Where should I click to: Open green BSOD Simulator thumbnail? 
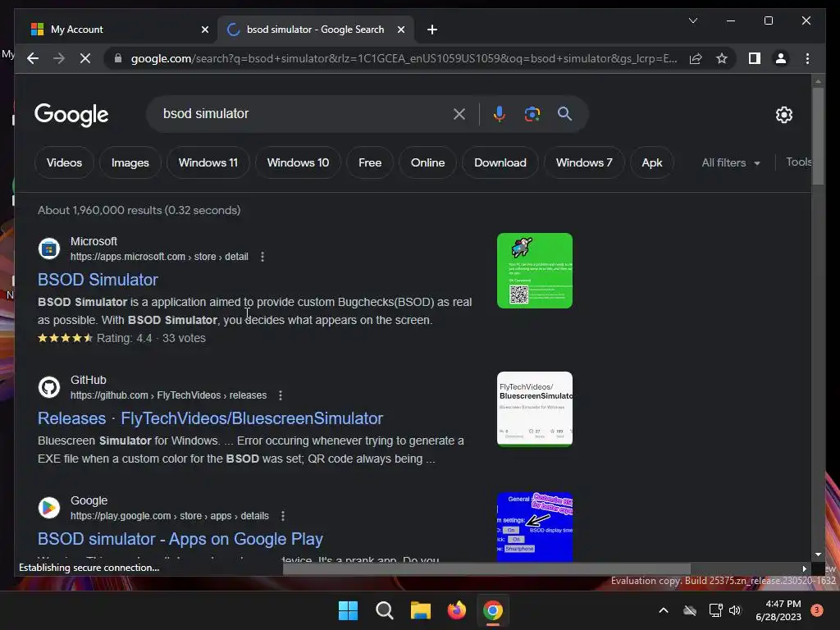pos(535,271)
